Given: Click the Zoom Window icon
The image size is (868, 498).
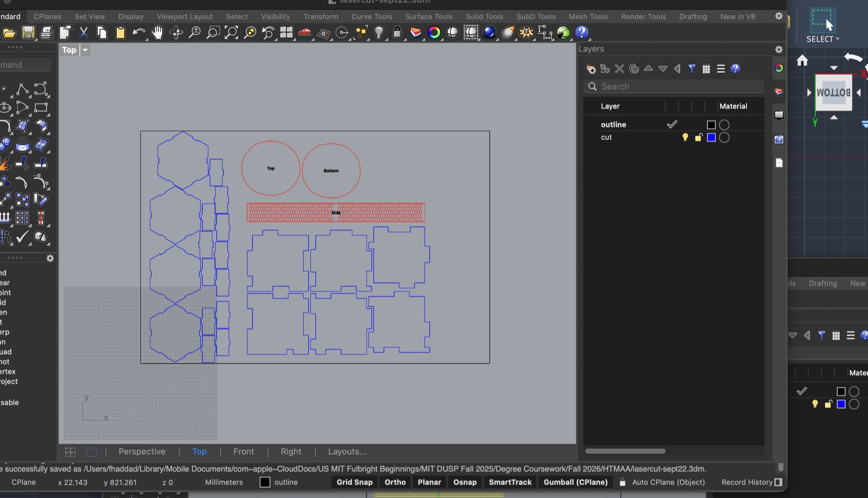Looking at the screenshot, I should 213,33.
